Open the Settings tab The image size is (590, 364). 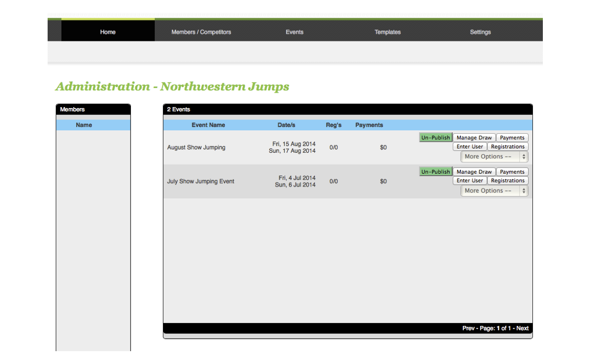coord(480,32)
